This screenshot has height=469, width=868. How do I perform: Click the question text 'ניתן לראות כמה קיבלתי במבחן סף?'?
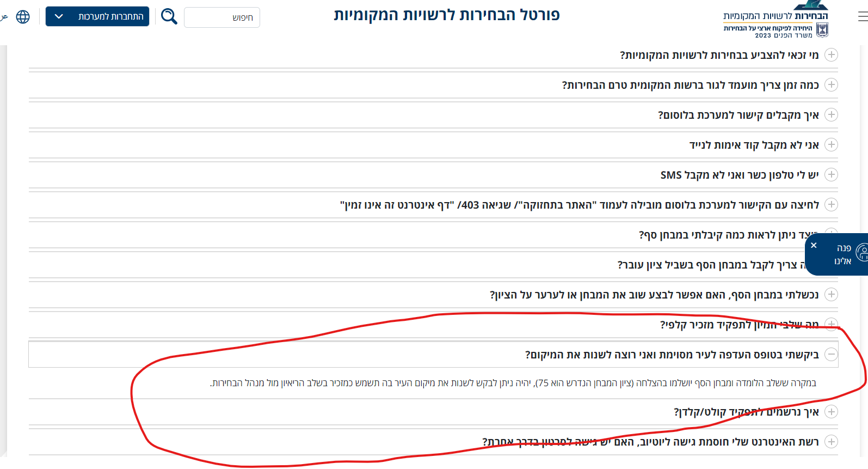(722, 235)
